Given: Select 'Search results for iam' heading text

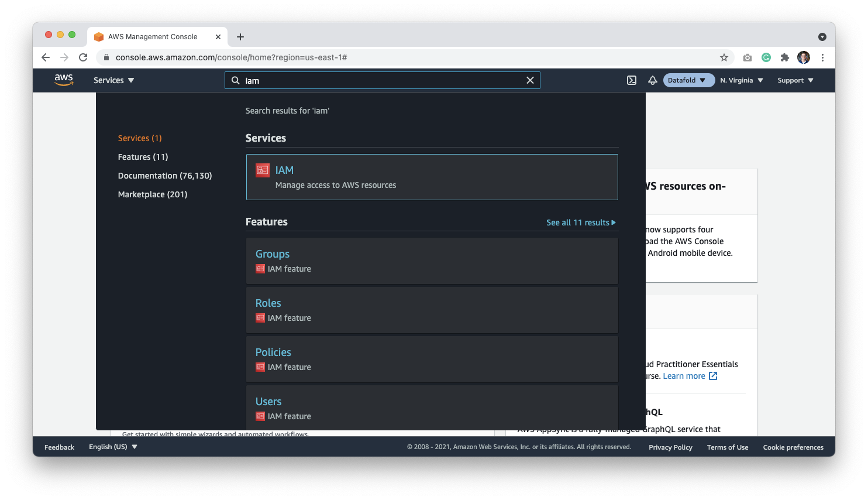Looking at the screenshot, I should coord(287,111).
